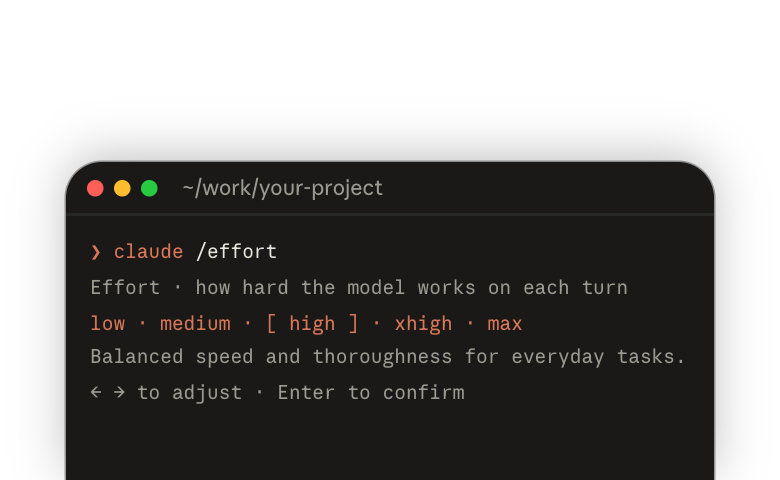This screenshot has width=780, height=480.
Task: Click the red close window dot
Action: (95, 189)
